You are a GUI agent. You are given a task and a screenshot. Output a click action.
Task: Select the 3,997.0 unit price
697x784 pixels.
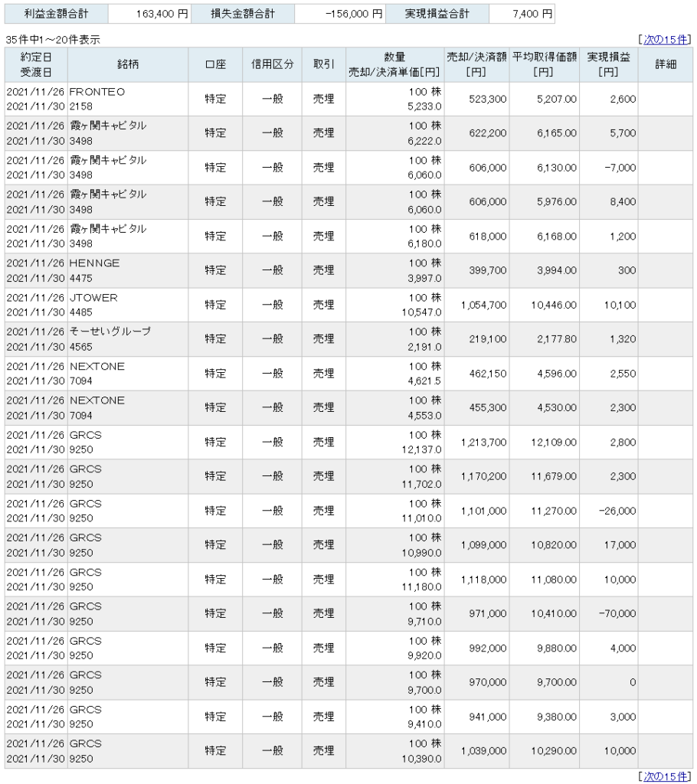425,279
